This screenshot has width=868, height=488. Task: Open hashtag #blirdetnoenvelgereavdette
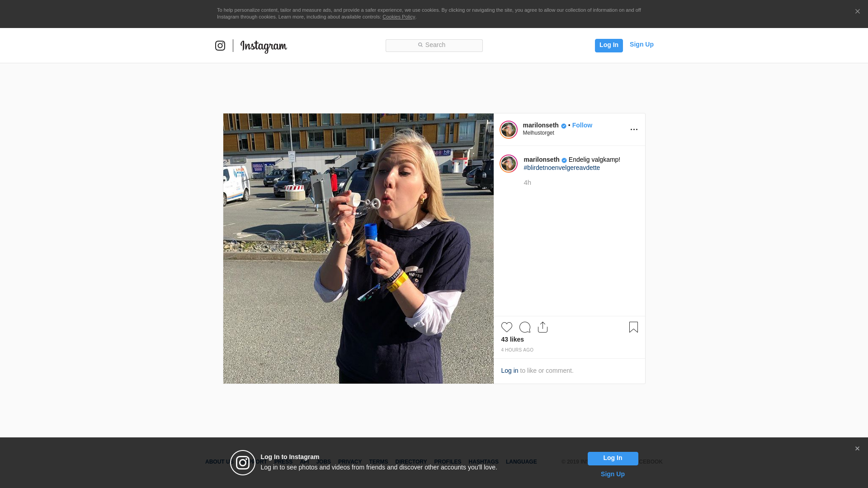coord(562,168)
